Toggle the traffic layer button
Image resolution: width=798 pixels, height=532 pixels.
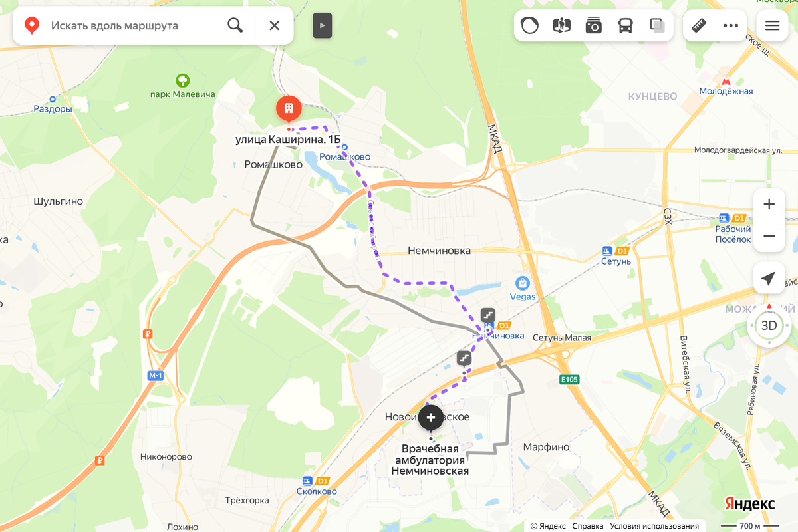coord(529,25)
